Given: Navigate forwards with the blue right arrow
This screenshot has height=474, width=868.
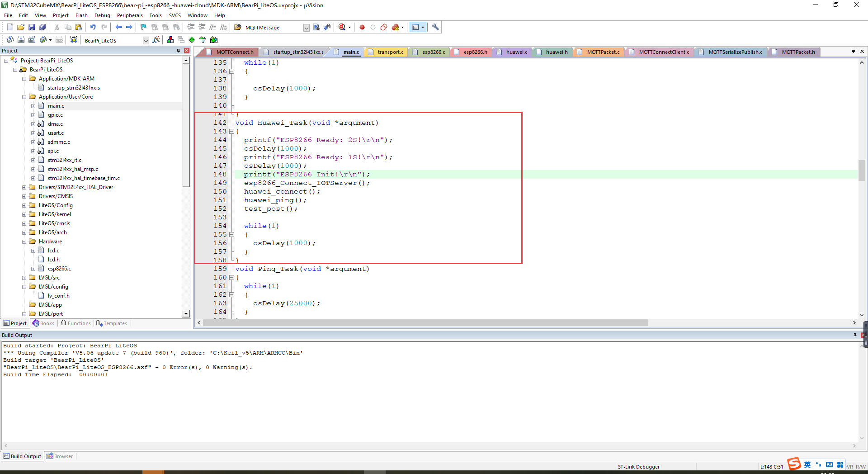Looking at the screenshot, I should pos(129,27).
